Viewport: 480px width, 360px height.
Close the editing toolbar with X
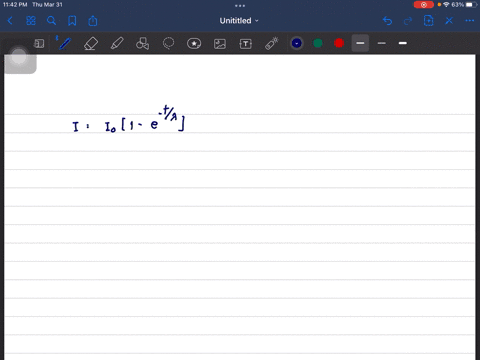point(449,21)
